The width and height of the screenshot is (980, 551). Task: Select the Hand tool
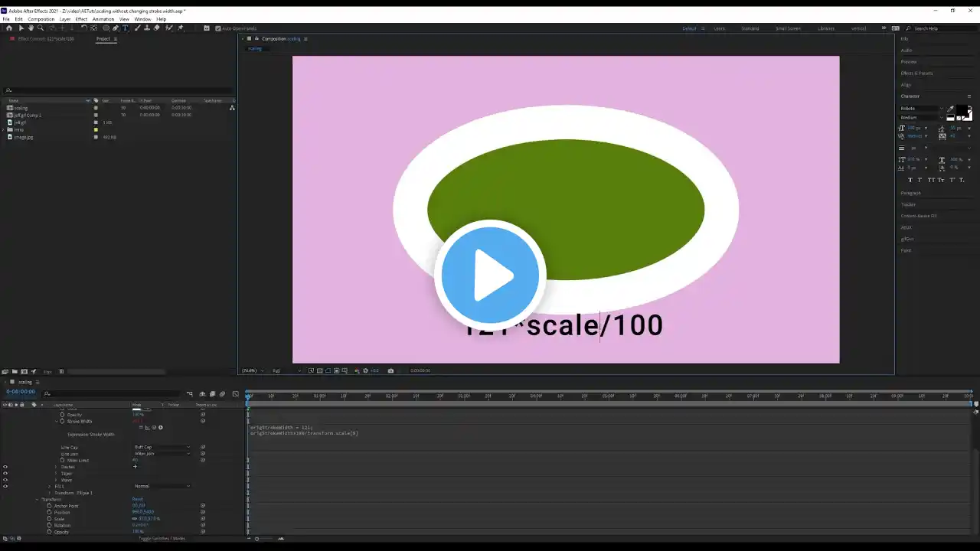pyautogui.click(x=31, y=28)
